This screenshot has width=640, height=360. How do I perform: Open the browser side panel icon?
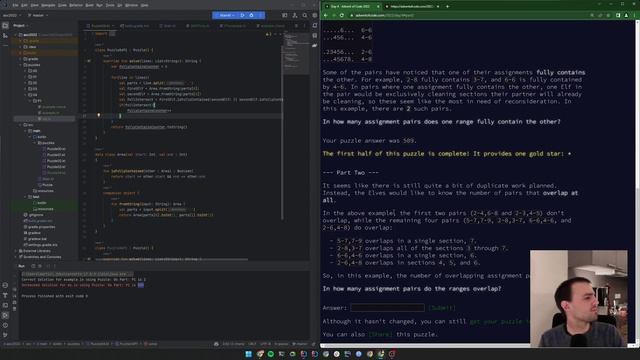click(618, 16)
